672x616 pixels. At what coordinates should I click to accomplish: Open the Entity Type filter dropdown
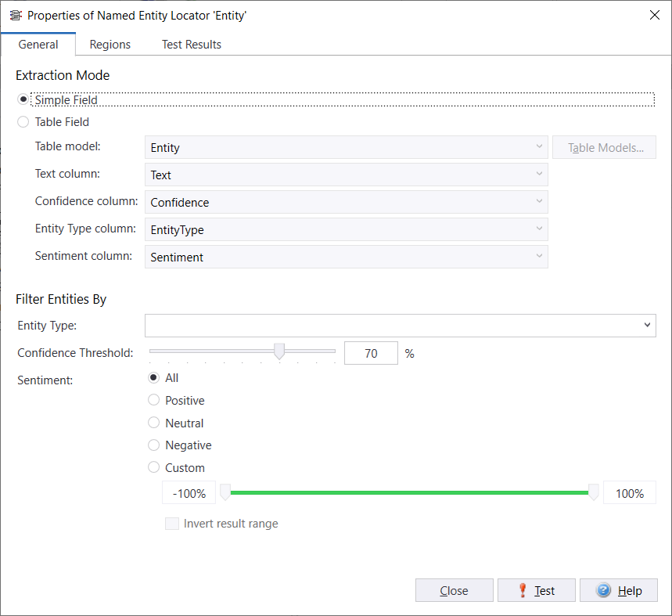coord(647,325)
